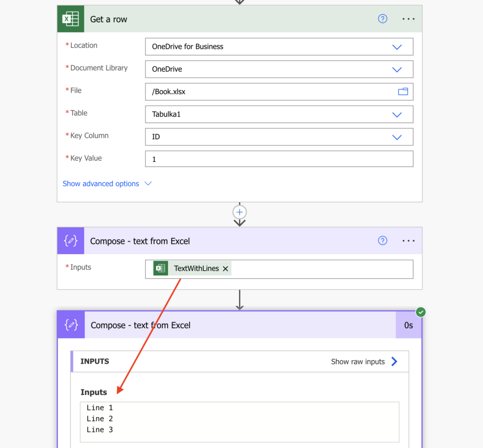Screen dimensions: 483x448
Task: Open help for Compose - text from Excel
Action: [x=382, y=241]
